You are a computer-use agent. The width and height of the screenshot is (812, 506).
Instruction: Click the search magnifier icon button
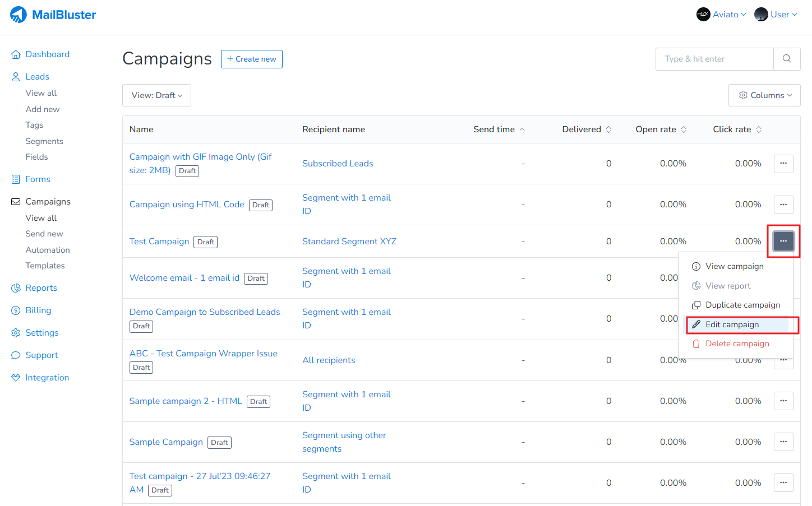tap(787, 59)
